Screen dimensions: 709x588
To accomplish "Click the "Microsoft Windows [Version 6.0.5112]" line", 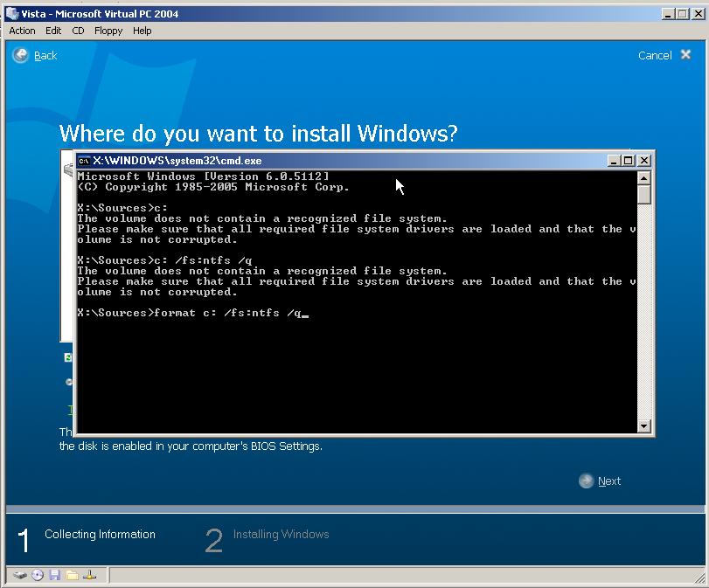I will pos(203,176).
